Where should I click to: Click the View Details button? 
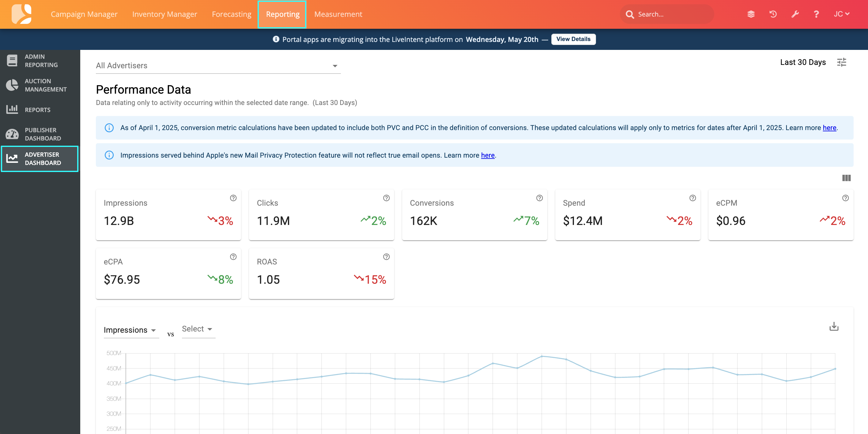pyautogui.click(x=573, y=39)
